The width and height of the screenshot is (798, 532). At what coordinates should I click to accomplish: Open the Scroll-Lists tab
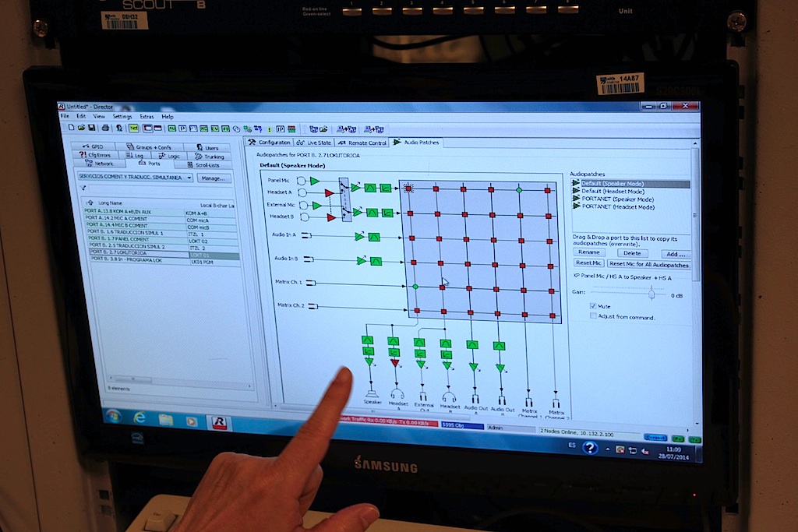(x=203, y=165)
